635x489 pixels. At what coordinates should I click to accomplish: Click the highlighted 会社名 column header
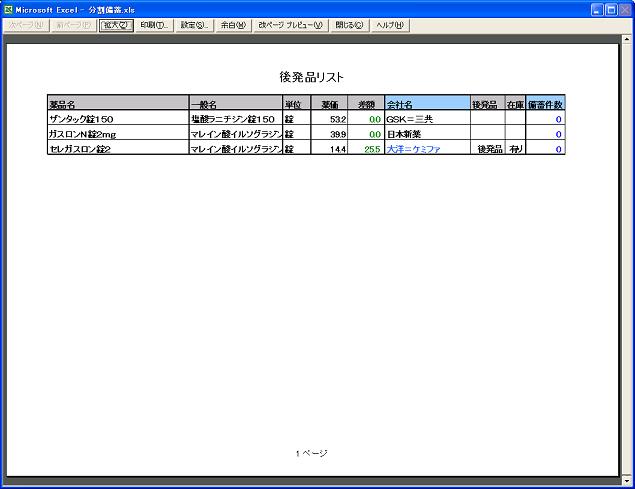[427, 103]
